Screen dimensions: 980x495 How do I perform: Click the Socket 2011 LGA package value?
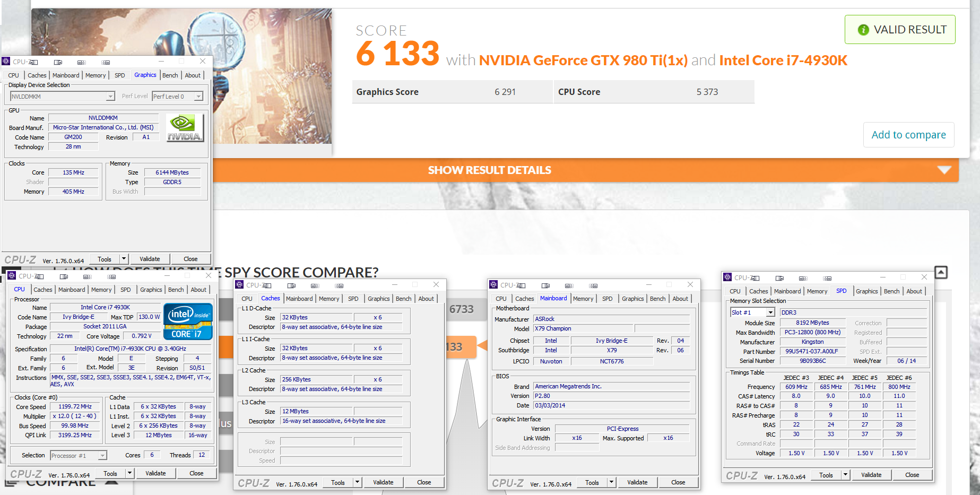pyautogui.click(x=105, y=326)
